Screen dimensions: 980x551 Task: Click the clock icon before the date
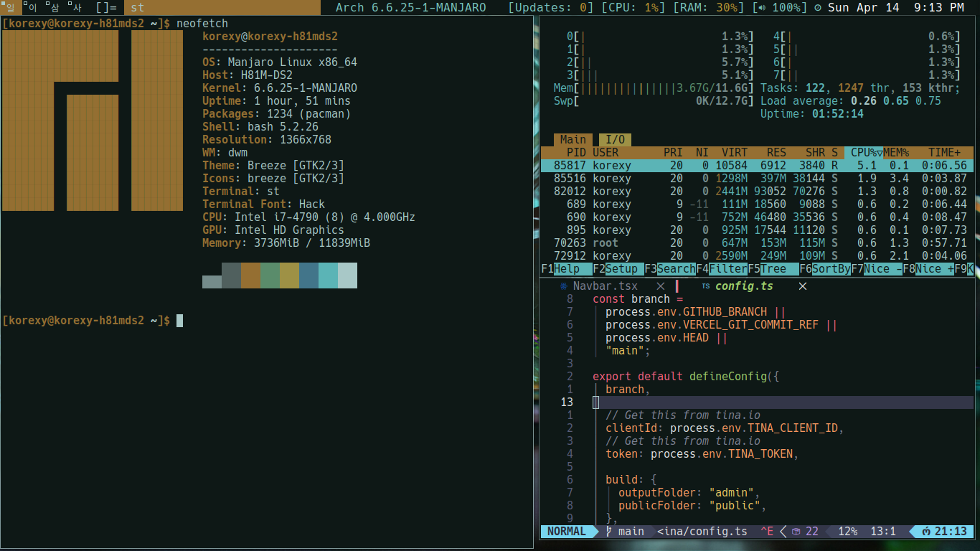click(x=819, y=8)
